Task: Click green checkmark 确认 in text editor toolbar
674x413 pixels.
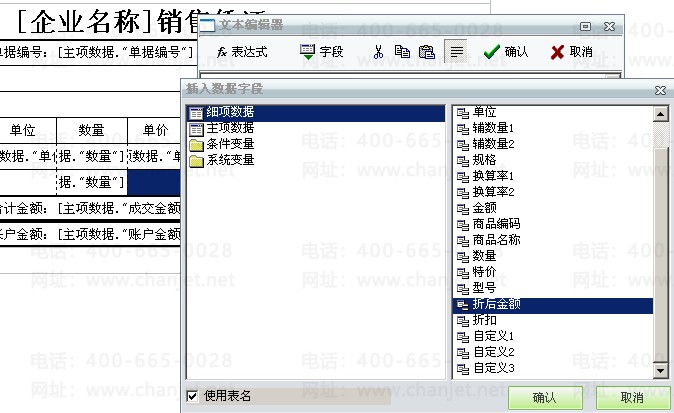Action: [x=505, y=51]
